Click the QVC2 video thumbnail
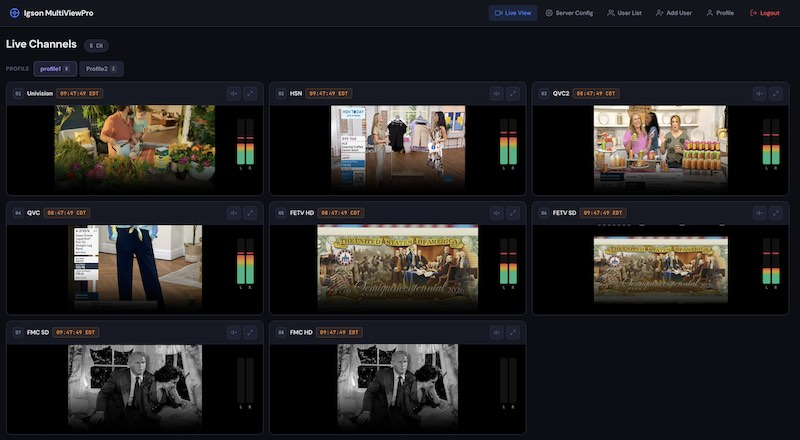The height and width of the screenshot is (440, 800). (661, 148)
